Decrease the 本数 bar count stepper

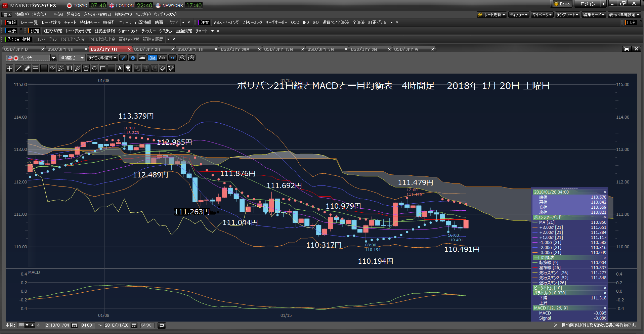(x=27, y=325)
